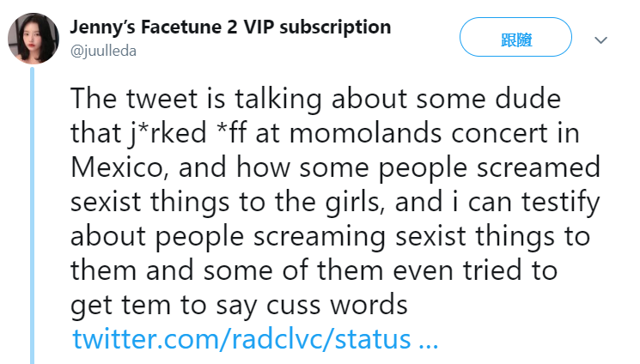
Task: Click the blue thread line beside tweet
Action: coord(33,215)
